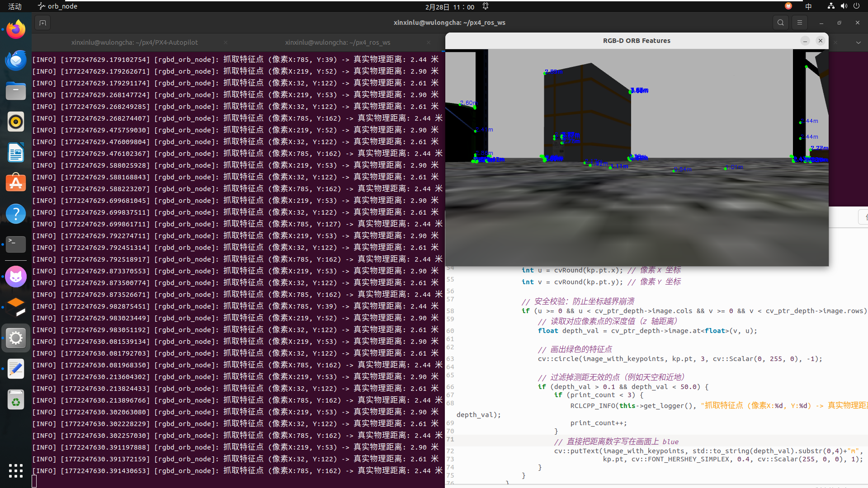The height and width of the screenshot is (488, 868).
Task: Open the orb_node application menu
Action: (x=58, y=6)
